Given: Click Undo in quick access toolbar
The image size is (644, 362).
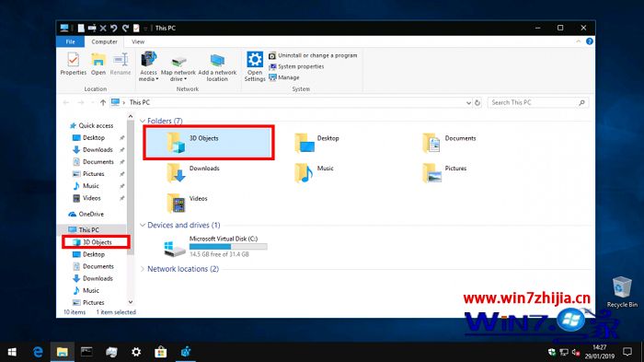Looking at the screenshot, I should click(x=114, y=28).
